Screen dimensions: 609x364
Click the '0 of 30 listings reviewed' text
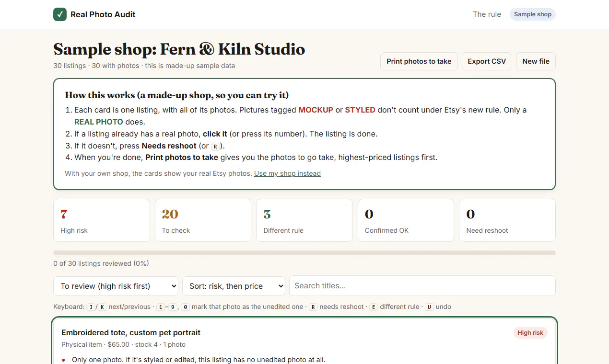tap(101, 263)
